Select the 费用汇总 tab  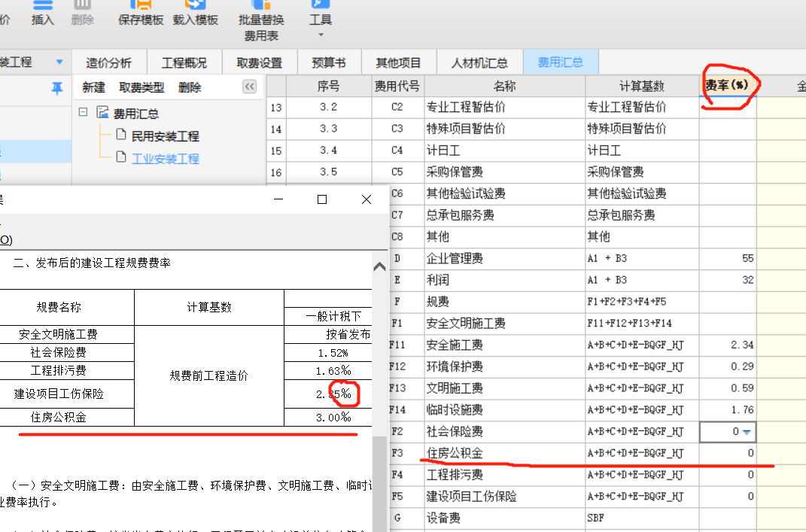click(561, 62)
